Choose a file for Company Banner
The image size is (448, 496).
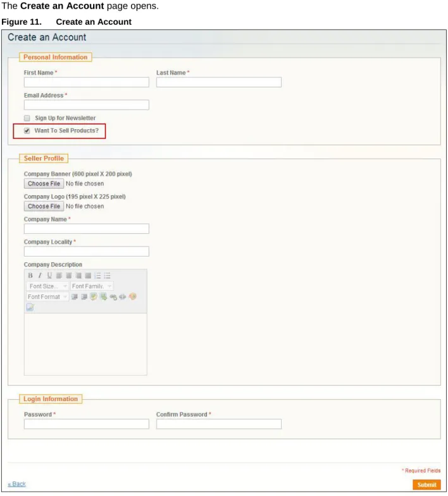click(x=44, y=184)
